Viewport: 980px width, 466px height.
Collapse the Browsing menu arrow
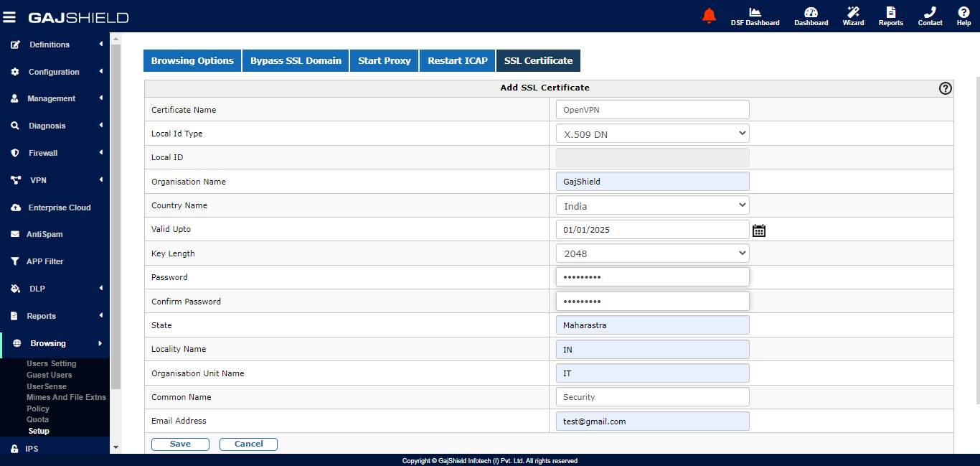(x=100, y=343)
